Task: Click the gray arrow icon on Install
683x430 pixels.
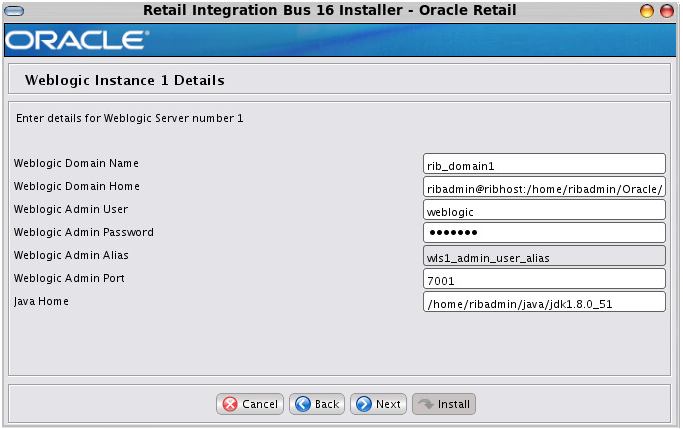Action: click(426, 404)
